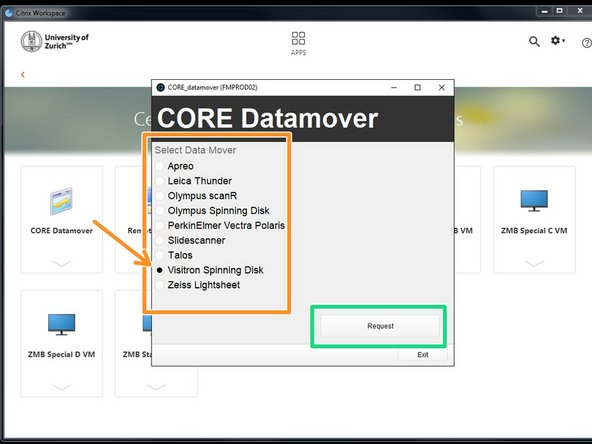The width and height of the screenshot is (592, 444).
Task: Click the ZMB Special C VM label
Action: pos(534,231)
